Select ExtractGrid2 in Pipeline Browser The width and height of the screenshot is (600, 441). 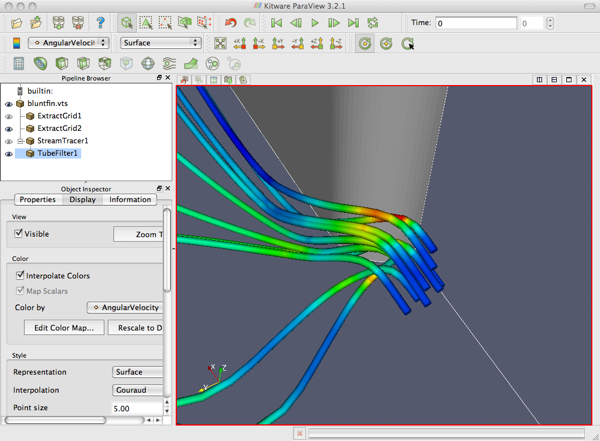pyautogui.click(x=59, y=128)
